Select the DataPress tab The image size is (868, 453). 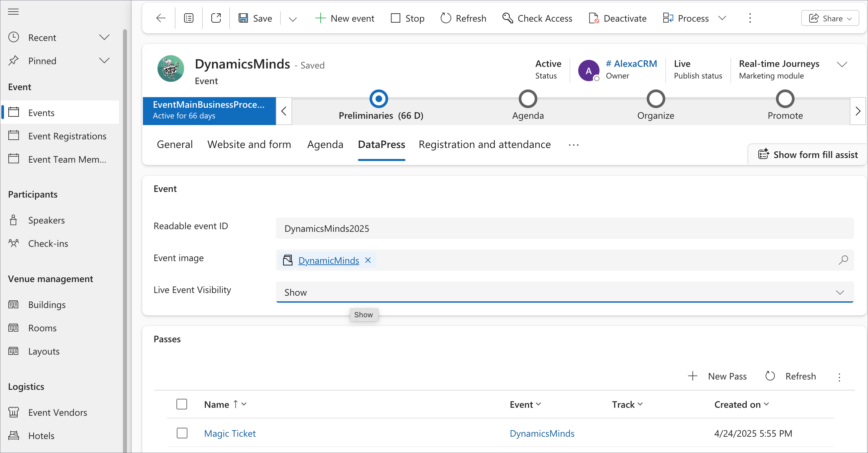(381, 144)
